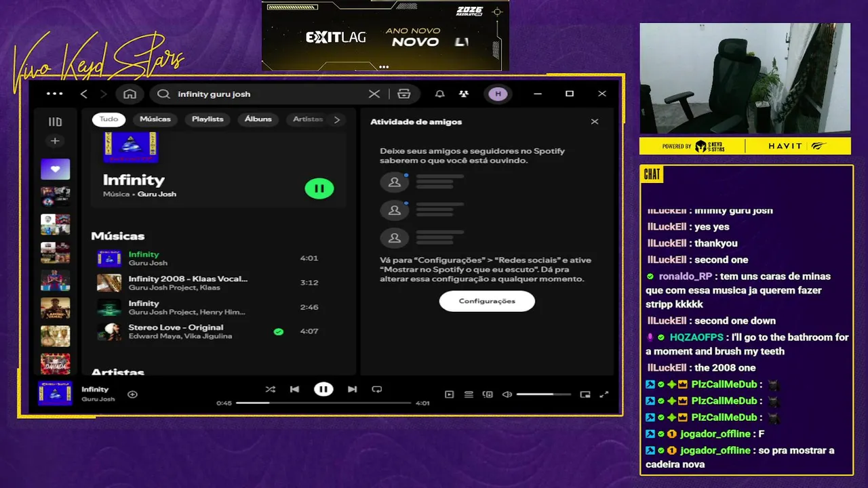Image resolution: width=868 pixels, height=488 pixels.
Task: Select the Álbuns filter chip
Action: 258,119
